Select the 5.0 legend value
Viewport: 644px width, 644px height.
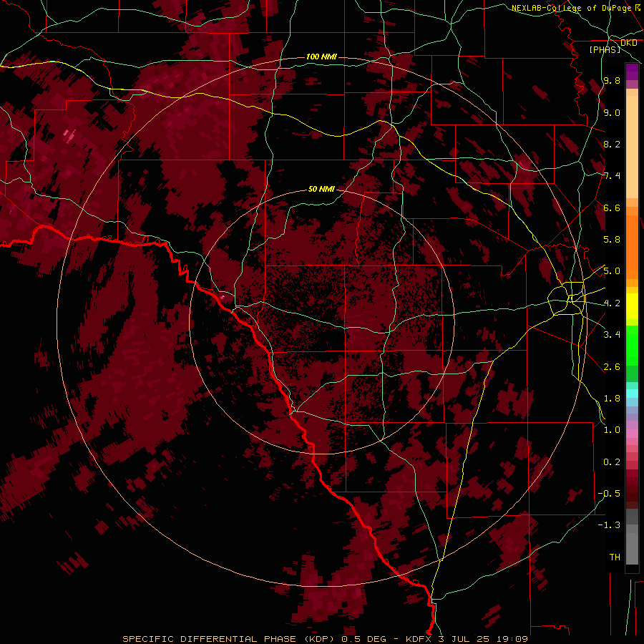pyautogui.click(x=612, y=271)
